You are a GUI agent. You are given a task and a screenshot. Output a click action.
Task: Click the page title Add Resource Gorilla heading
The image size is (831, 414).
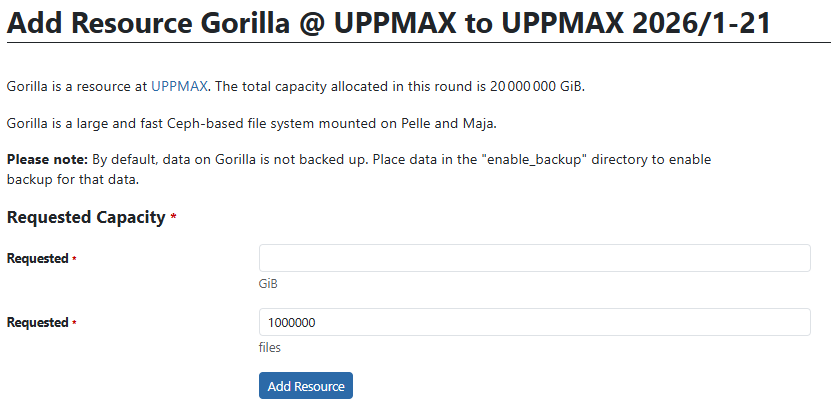point(388,22)
